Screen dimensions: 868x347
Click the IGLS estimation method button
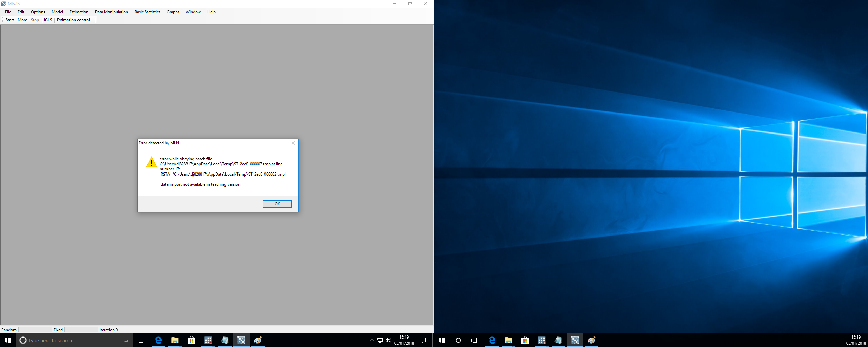tap(48, 20)
